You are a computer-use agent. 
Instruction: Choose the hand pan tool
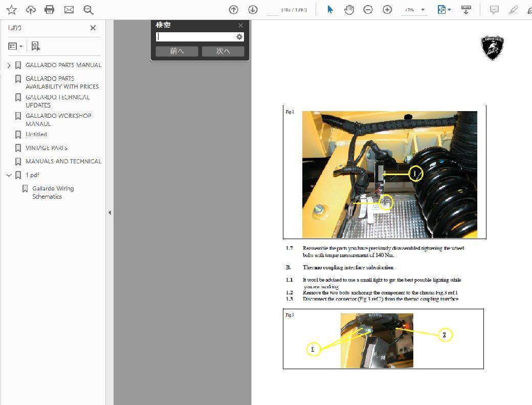click(349, 10)
